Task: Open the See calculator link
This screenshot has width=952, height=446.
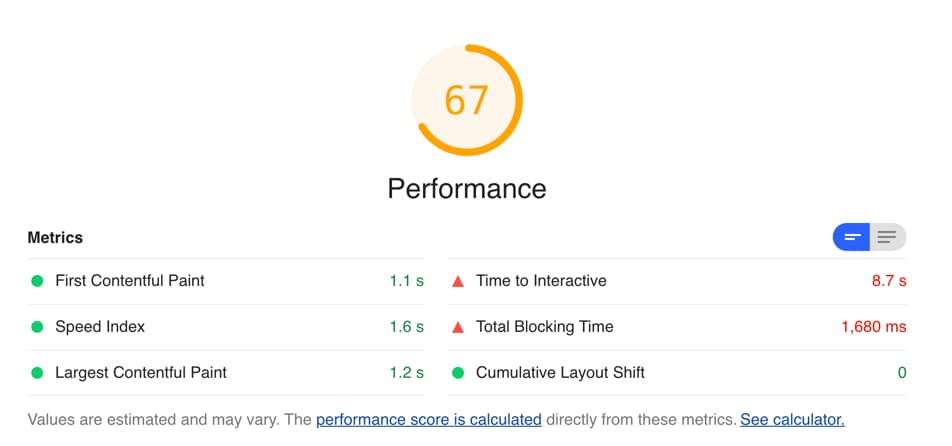Action: click(792, 419)
